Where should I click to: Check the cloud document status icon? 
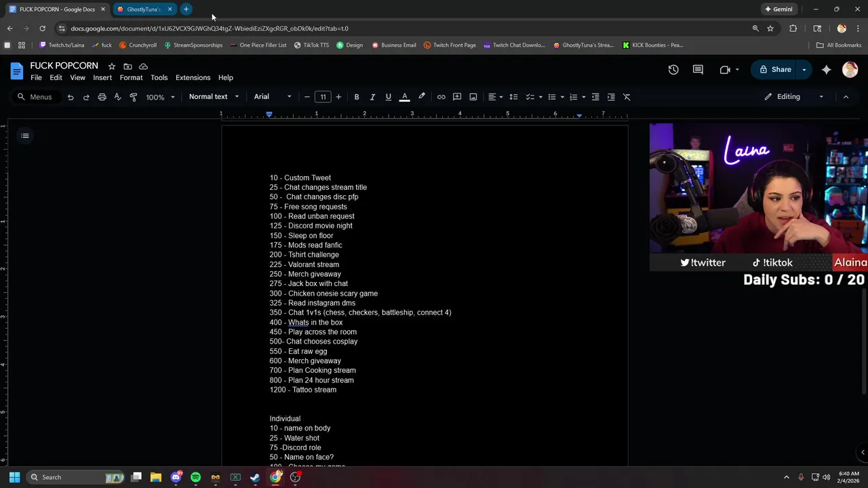(x=143, y=66)
